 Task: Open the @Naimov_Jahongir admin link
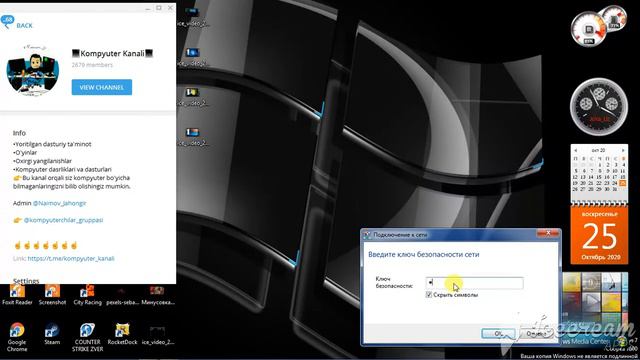[x=59, y=203]
